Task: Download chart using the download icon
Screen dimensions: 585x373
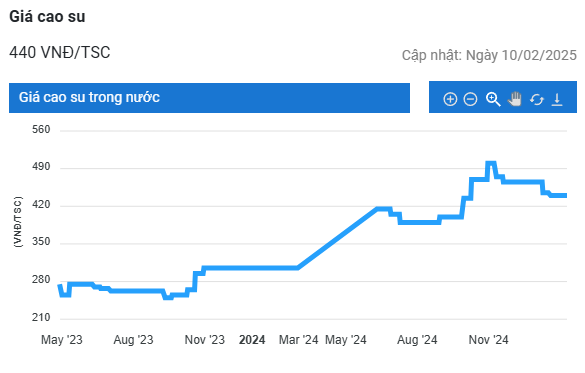Action: 557,100
